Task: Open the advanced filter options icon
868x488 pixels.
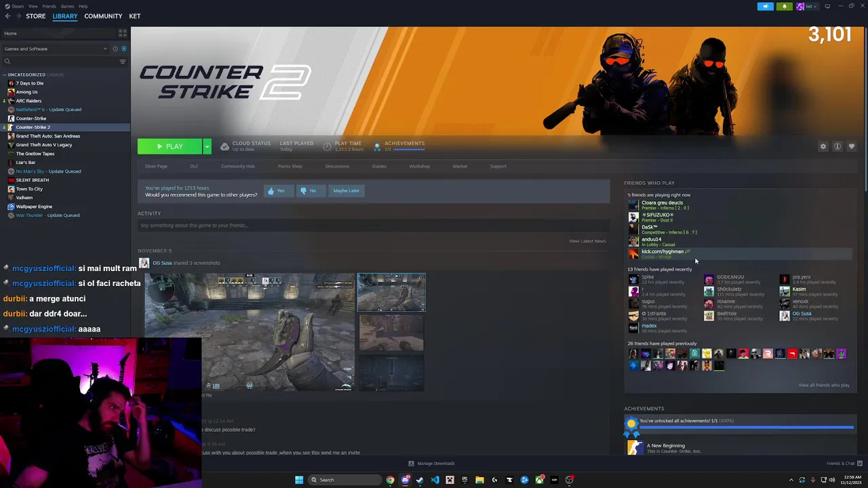Action: [x=123, y=62]
